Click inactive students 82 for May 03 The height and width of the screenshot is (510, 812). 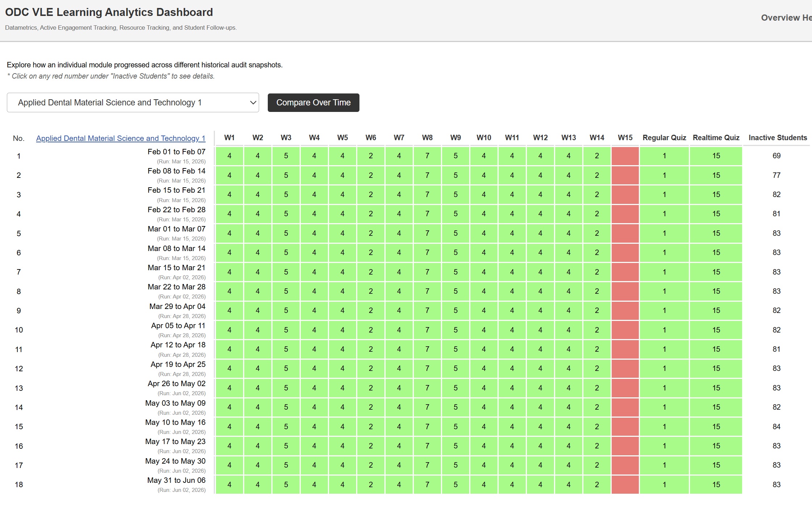tap(776, 407)
